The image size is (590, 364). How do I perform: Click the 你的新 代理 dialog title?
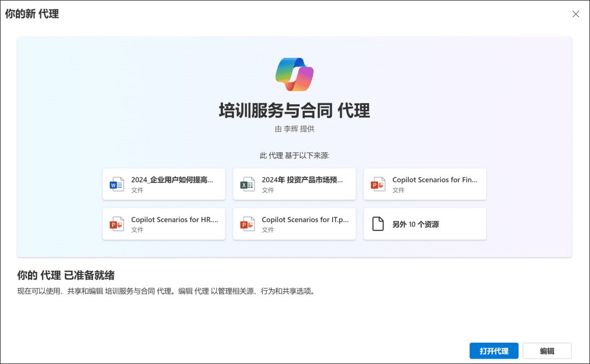(32, 14)
